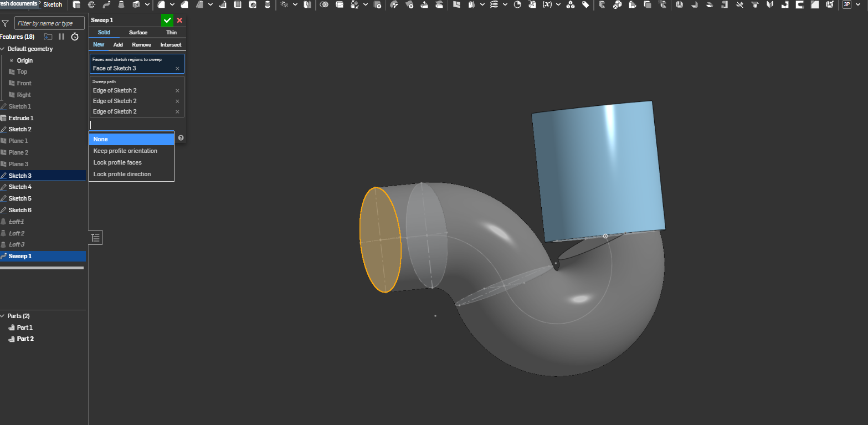Select the Loft tool in the toolbar
Viewport: 868px width, 425px height.
coord(121,4)
